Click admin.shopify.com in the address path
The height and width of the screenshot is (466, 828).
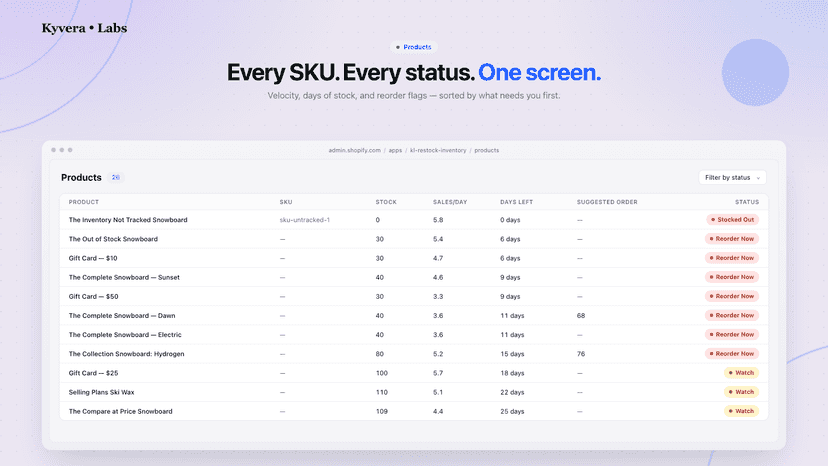click(x=354, y=150)
